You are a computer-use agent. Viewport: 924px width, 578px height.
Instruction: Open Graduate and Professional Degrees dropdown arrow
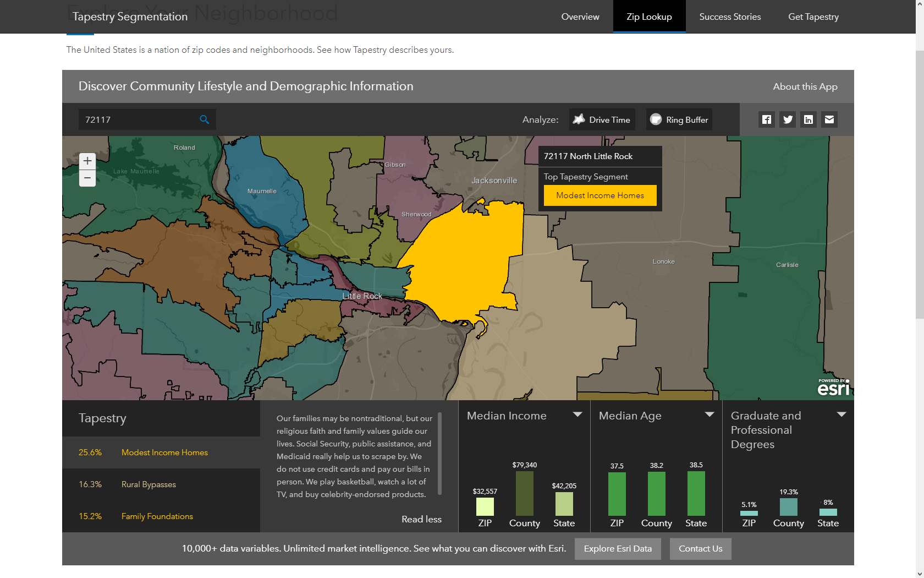coord(842,415)
